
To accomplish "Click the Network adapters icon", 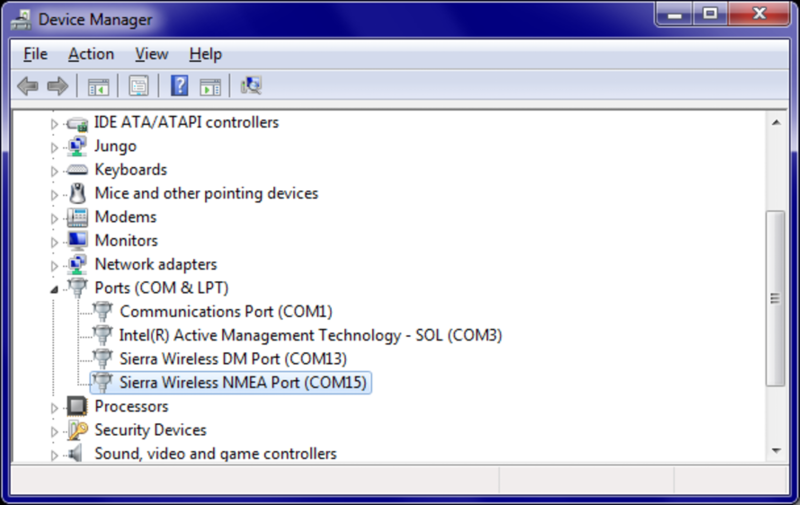I will [77, 264].
